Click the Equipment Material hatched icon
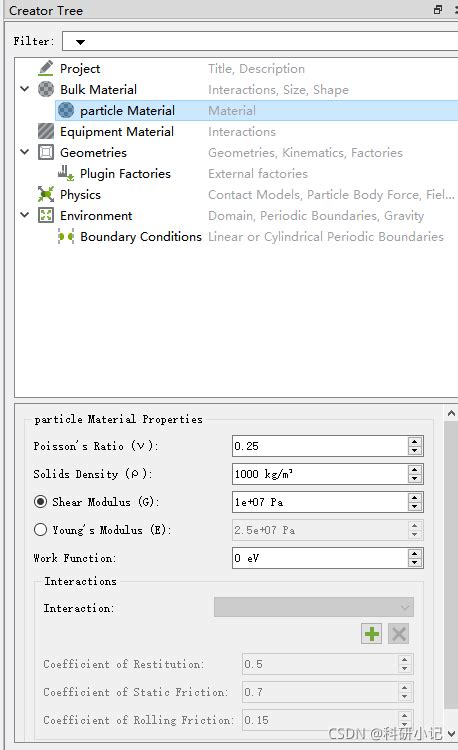Screen dimensions: 458x750 pos(46,131)
